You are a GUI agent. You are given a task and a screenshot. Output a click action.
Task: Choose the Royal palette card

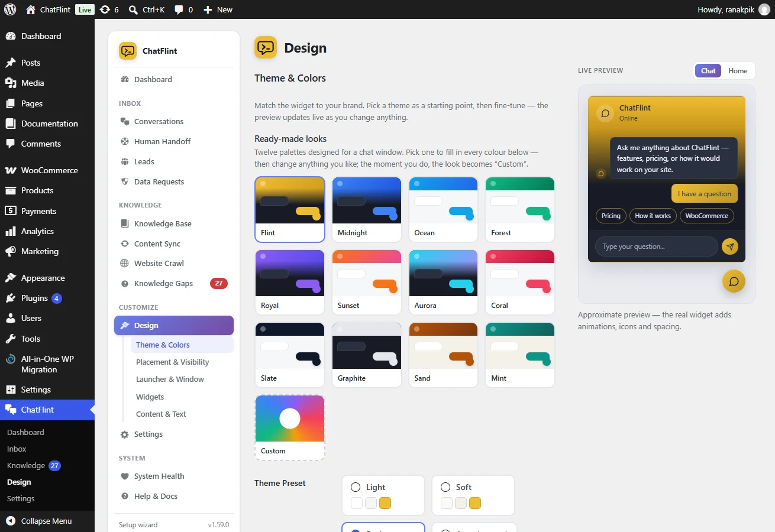pyautogui.click(x=290, y=283)
